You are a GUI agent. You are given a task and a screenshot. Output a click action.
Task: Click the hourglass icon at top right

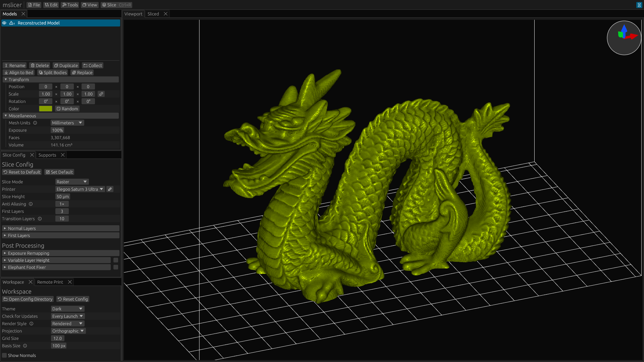tap(639, 5)
